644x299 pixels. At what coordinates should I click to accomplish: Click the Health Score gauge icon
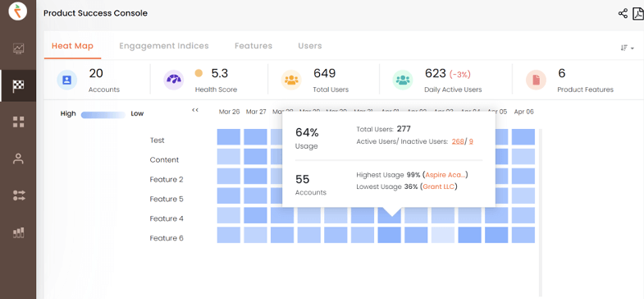coord(174,80)
